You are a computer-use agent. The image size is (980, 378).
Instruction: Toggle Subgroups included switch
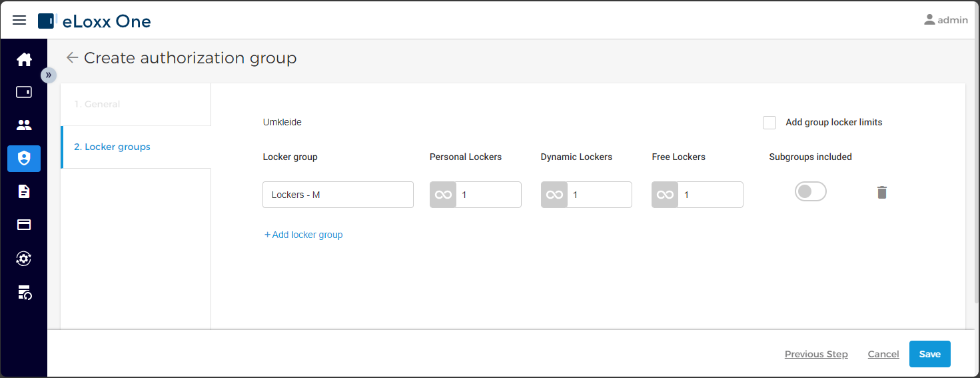coord(810,192)
